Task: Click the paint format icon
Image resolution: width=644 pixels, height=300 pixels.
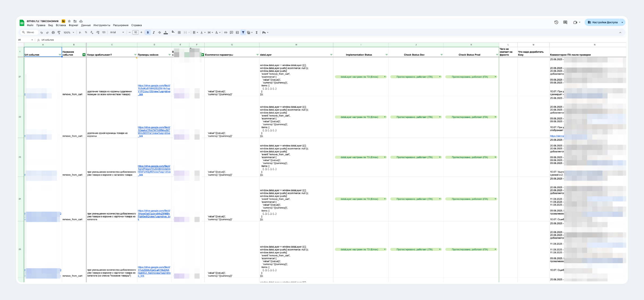Action: [59, 32]
